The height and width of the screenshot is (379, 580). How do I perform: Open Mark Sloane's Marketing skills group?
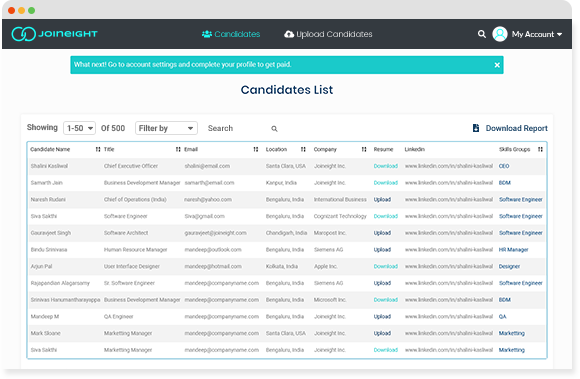tap(512, 333)
